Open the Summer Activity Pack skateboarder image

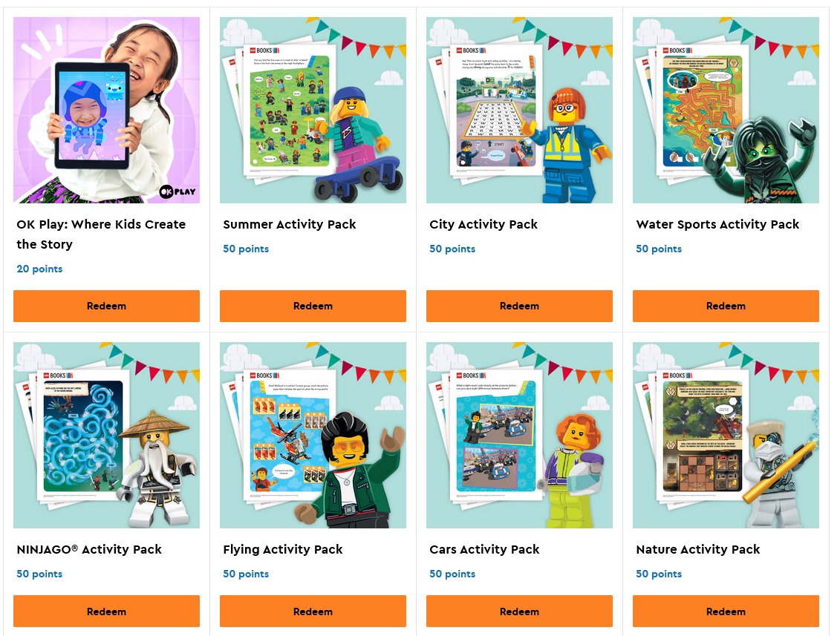point(313,110)
